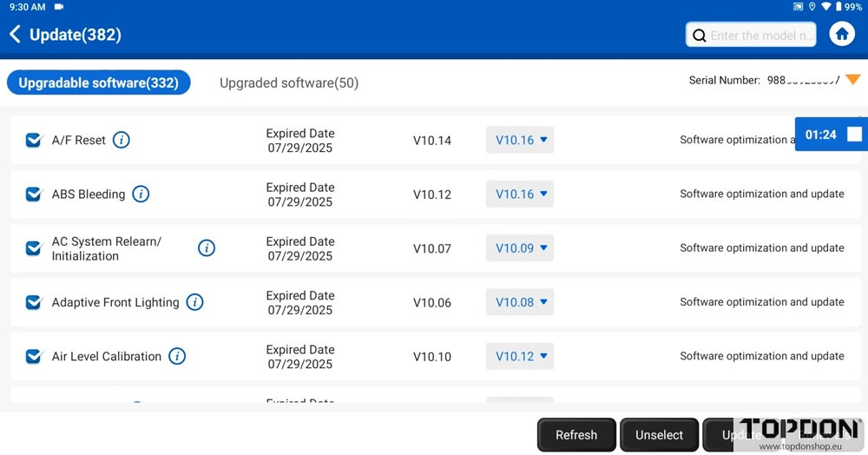
Task: Expand AC System Relearn V10.09 dropdown
Action: coord(520,248)
